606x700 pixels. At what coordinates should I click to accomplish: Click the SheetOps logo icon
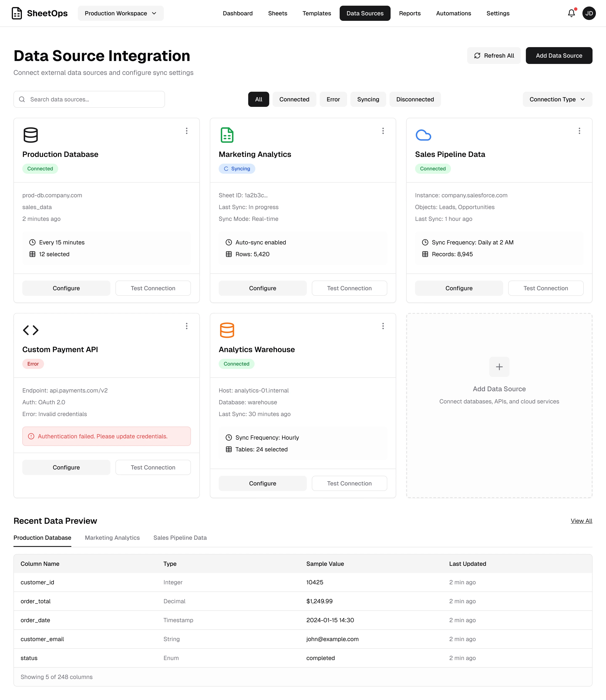pos(17,13)
